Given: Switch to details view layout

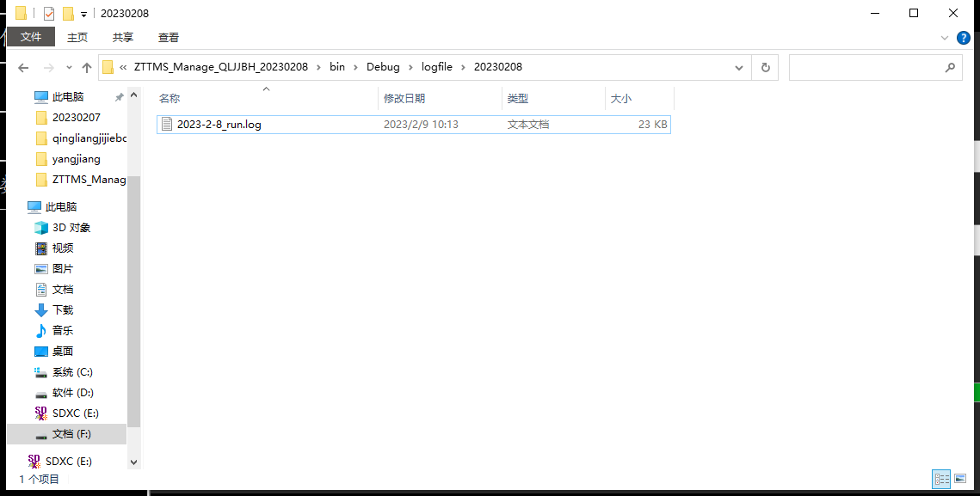Looking at the screenshot, I should coord(941,479).
